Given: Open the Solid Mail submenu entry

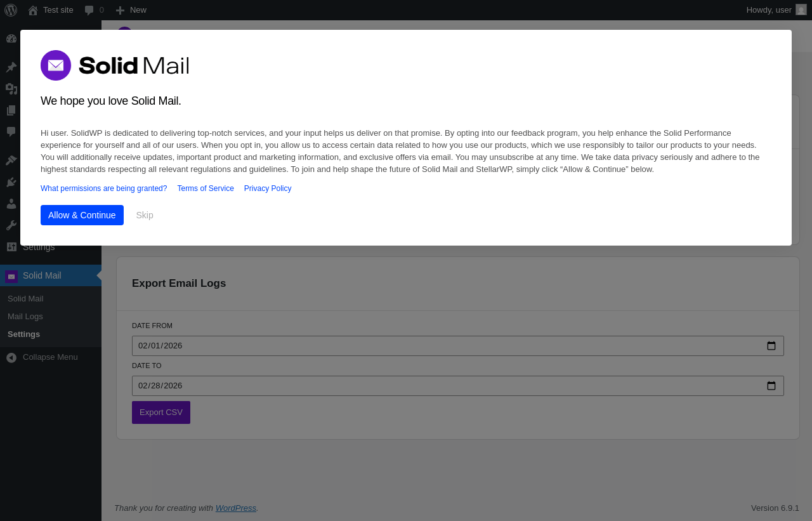Looking at the screenshot, I should [25, 298].
